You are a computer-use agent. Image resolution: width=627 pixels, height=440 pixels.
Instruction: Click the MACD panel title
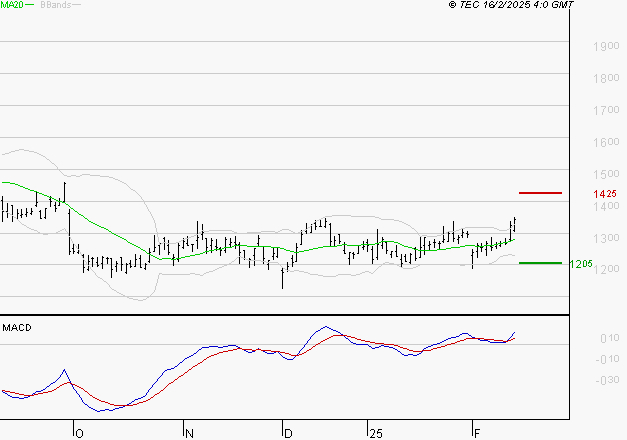click(x=17, y=328)
